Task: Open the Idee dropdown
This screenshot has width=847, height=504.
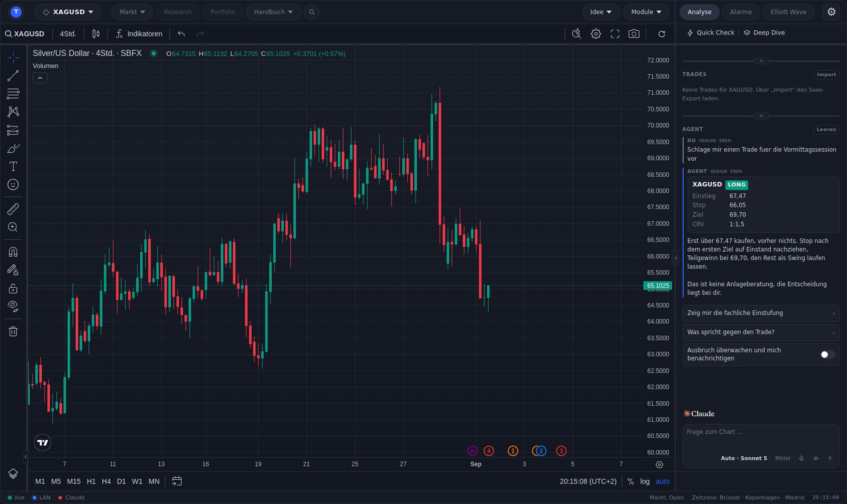Action: coord(601,11)
